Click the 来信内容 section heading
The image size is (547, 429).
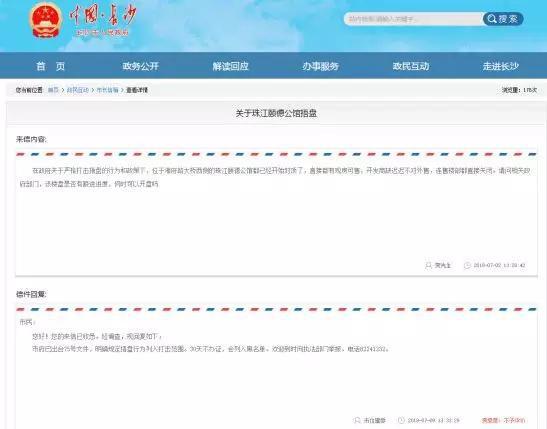pos(31,139)
